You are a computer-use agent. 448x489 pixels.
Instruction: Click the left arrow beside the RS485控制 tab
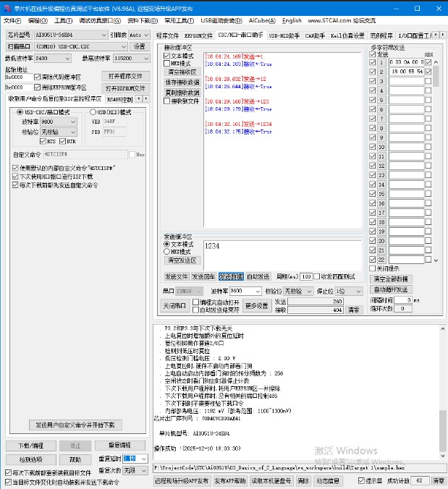pos(139,99)
